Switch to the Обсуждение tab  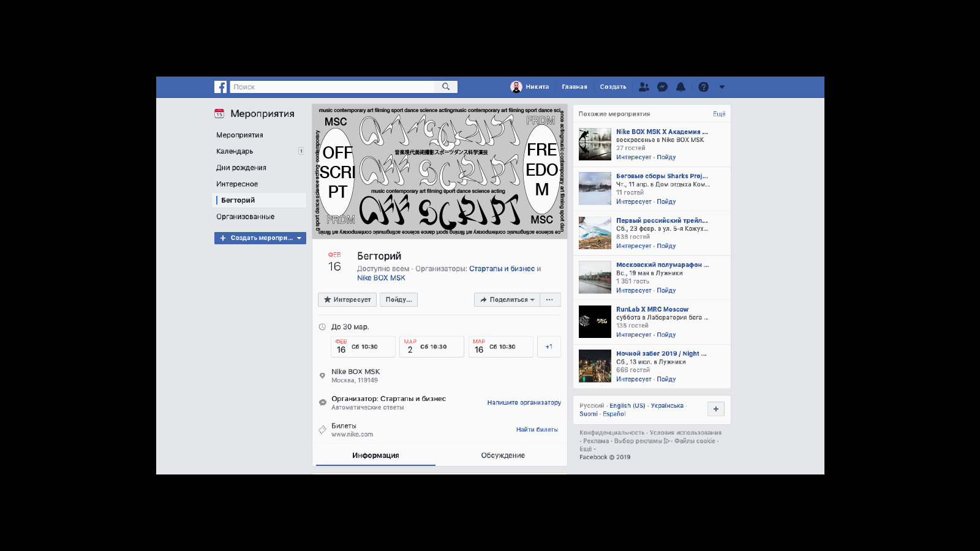[503, 455]
